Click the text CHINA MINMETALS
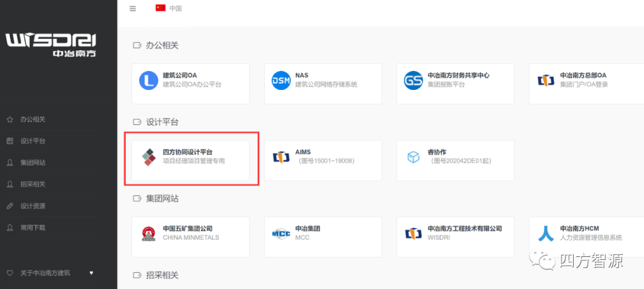This screenshot has height=289, width=644. [x=191, y=238]
